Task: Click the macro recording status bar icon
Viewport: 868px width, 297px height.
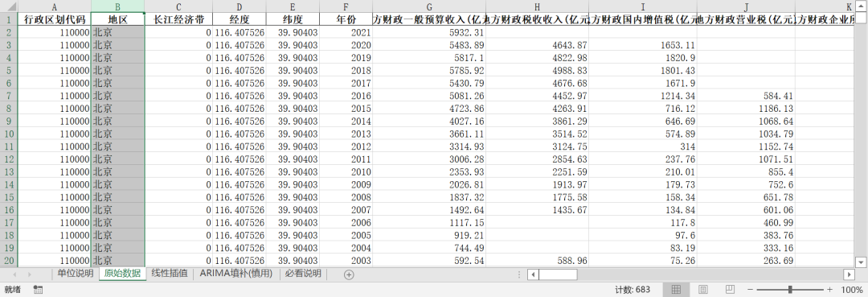Action: (38, 289)
